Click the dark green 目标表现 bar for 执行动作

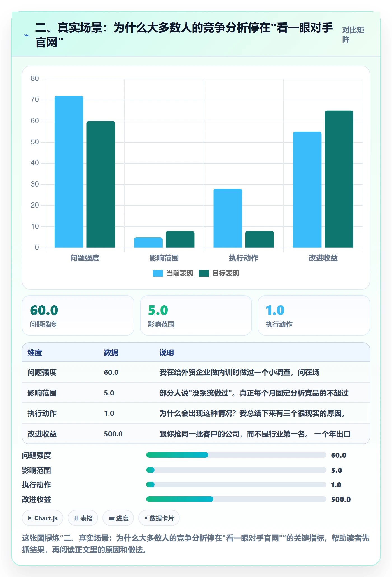tap(260, 239)
